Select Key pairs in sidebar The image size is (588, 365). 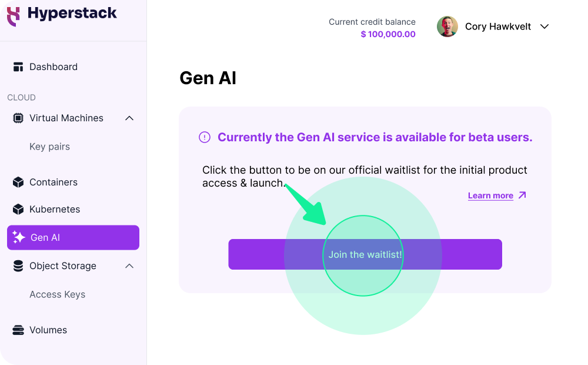(49, 147)
